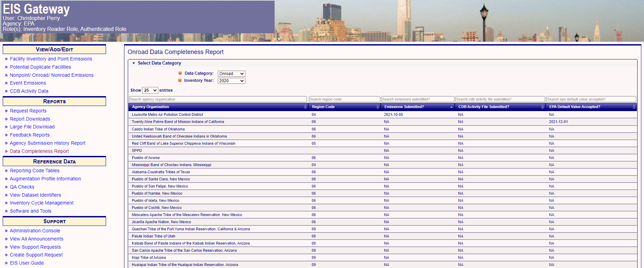Select Data Completeness Report link
644x268 pixels.
39,151
